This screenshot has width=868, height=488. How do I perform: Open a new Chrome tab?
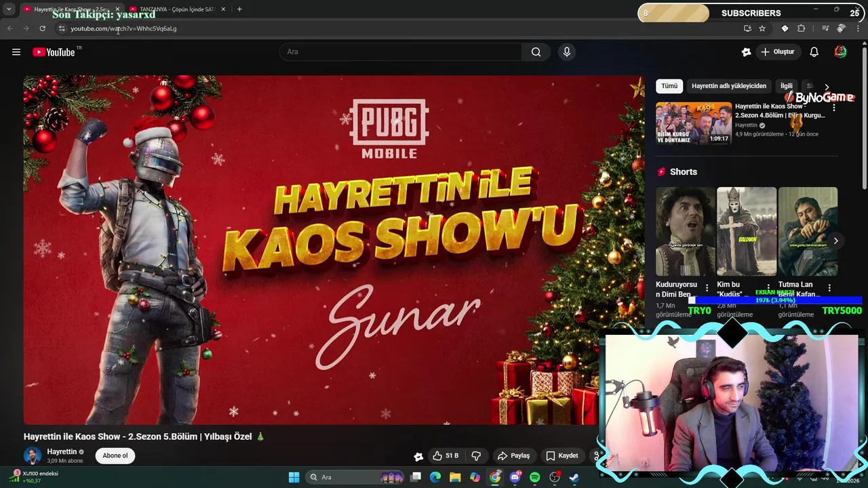pos(239,9)
